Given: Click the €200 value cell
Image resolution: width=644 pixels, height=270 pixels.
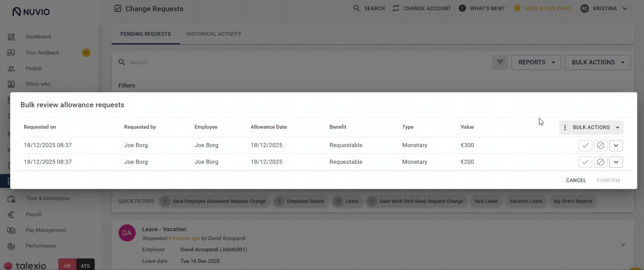Looking at the screenshot, I should click(467, 162).
